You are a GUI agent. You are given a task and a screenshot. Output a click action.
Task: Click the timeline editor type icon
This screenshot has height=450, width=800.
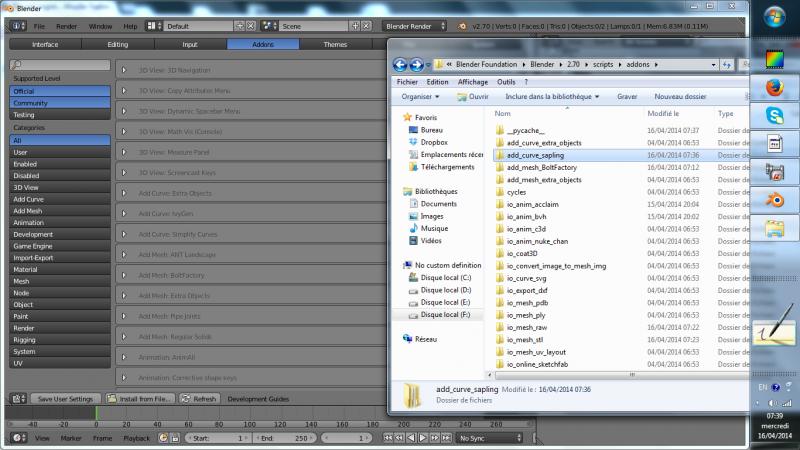[x=18, y=438]
